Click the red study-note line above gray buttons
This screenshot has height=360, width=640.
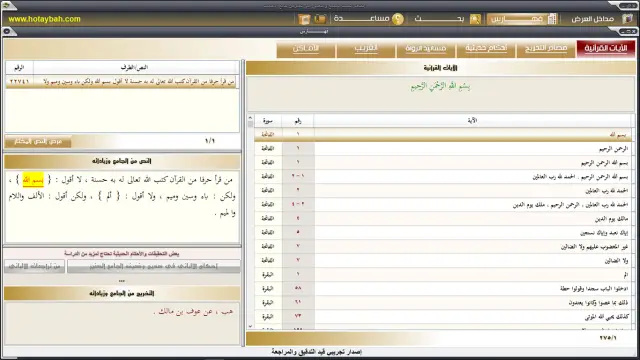[x=122, y=253]
